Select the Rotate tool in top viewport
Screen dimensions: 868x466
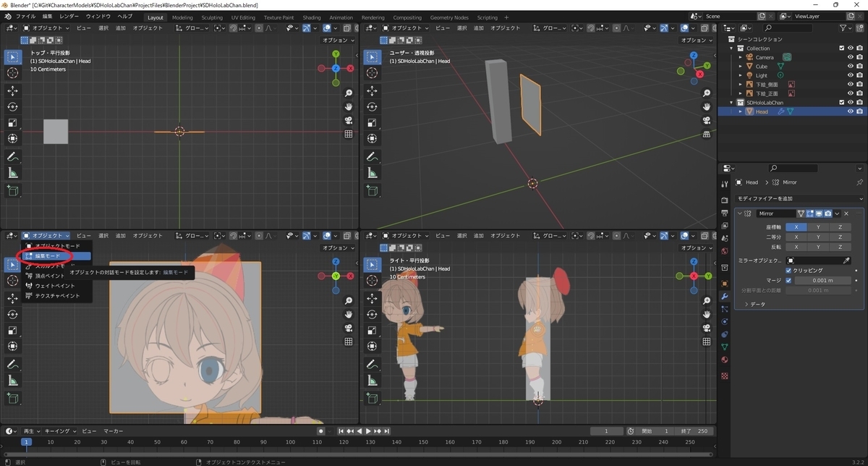tap(13, 106)
